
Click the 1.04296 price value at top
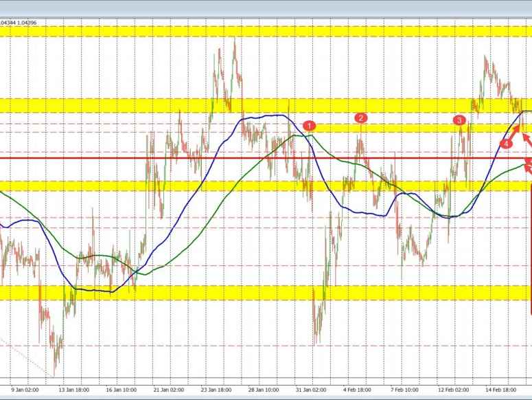click(x=28, y=23)
